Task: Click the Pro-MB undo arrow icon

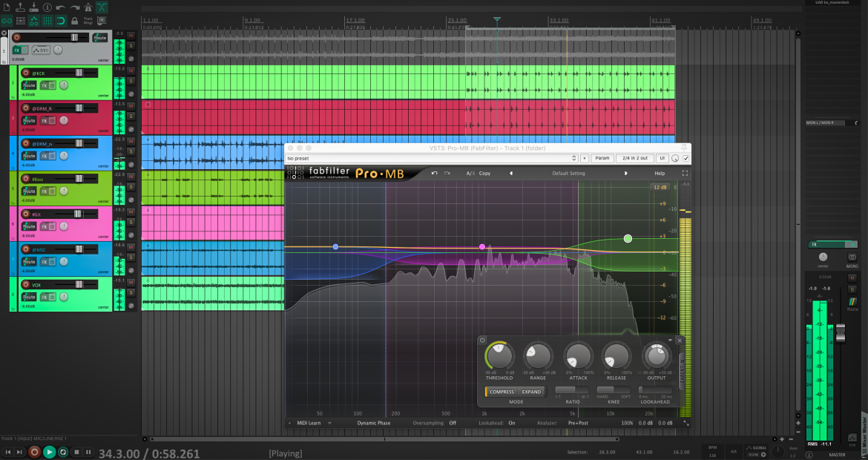Action: point(435,174)
